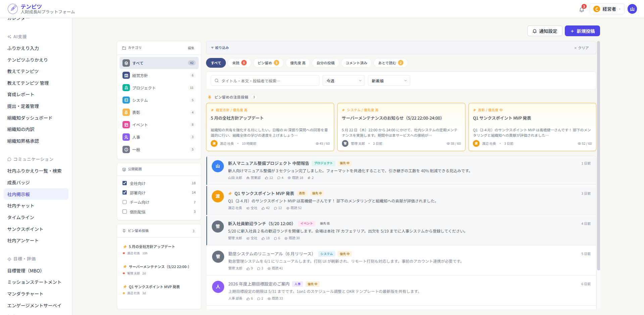Click comment icon on 新入社員歓迎ランチ post
This screenshot has height=315, width=644.
tap(275, 238)
